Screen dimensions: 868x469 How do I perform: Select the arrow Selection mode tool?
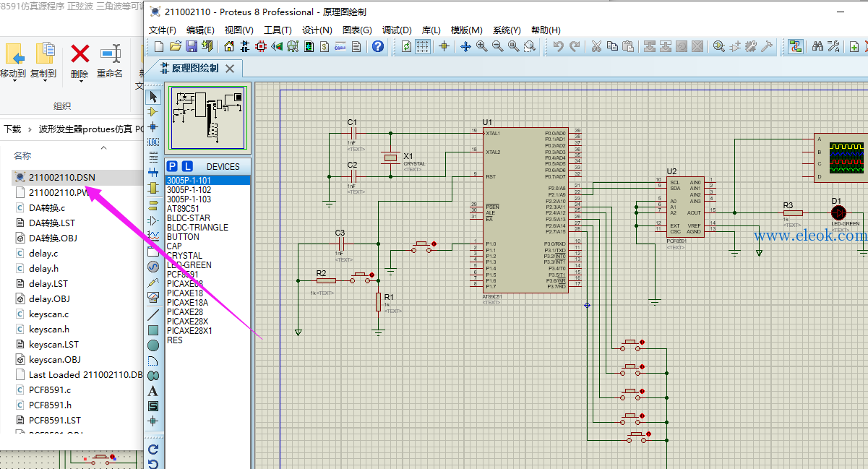[x=153, y=96]
